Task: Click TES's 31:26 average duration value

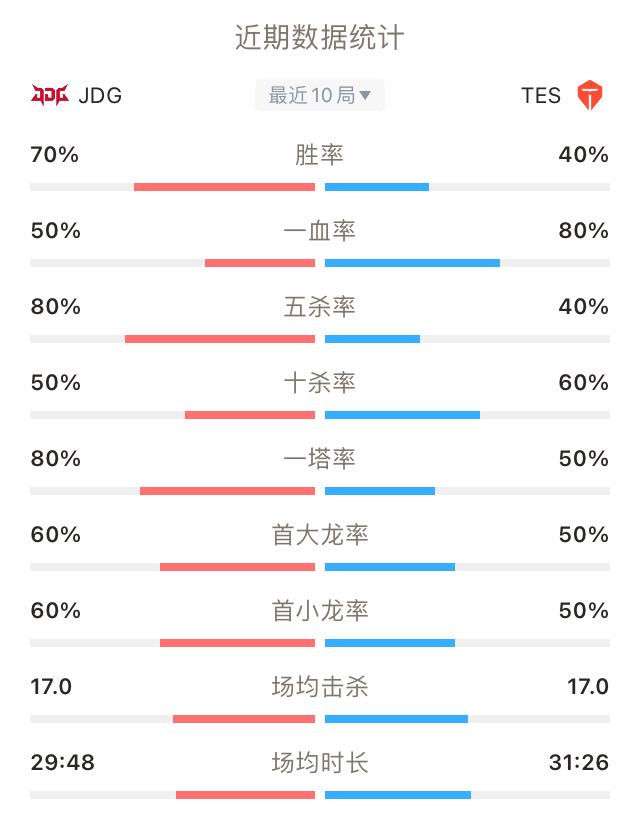Action: pyautogui.click(x=579, y=763)
